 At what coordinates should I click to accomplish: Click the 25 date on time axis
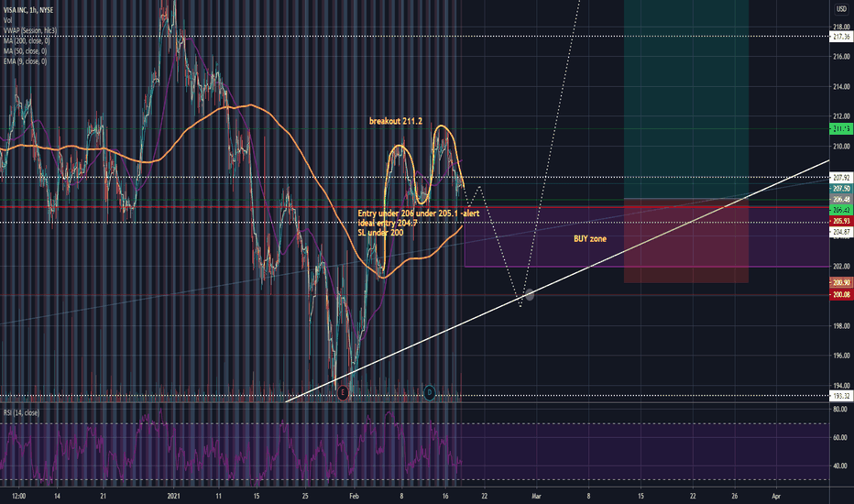click(305, 497)
